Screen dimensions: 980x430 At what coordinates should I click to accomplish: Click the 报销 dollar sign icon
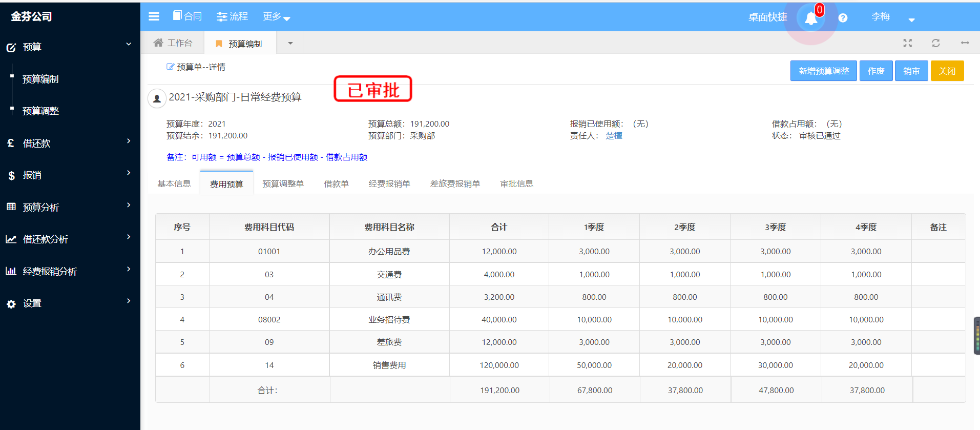click(11, 176)
